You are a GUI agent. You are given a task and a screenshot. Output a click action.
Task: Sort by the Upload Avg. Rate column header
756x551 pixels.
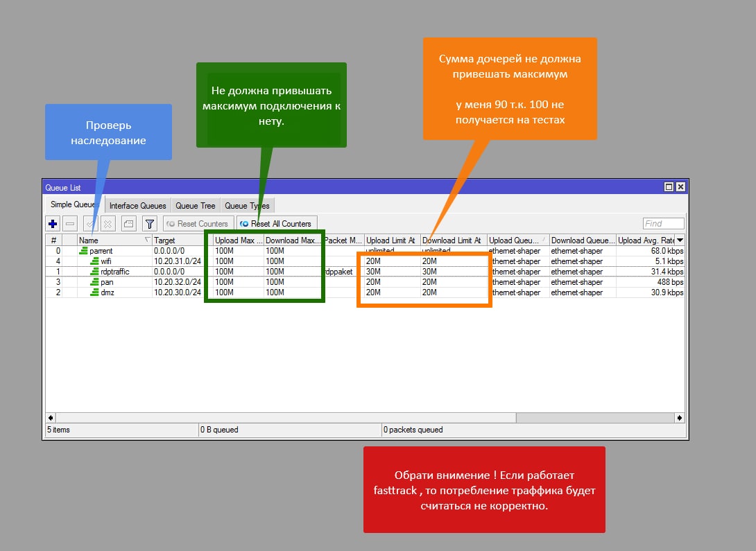[646, 240]
